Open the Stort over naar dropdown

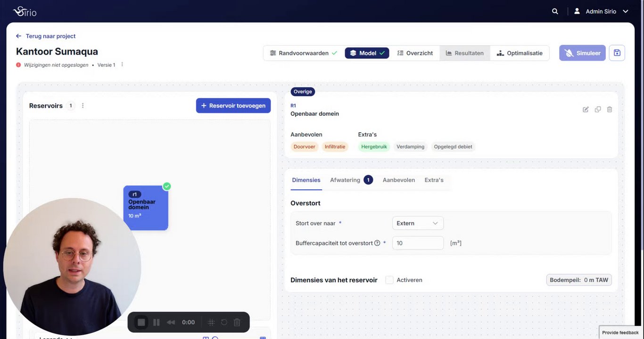pos(418,223)
